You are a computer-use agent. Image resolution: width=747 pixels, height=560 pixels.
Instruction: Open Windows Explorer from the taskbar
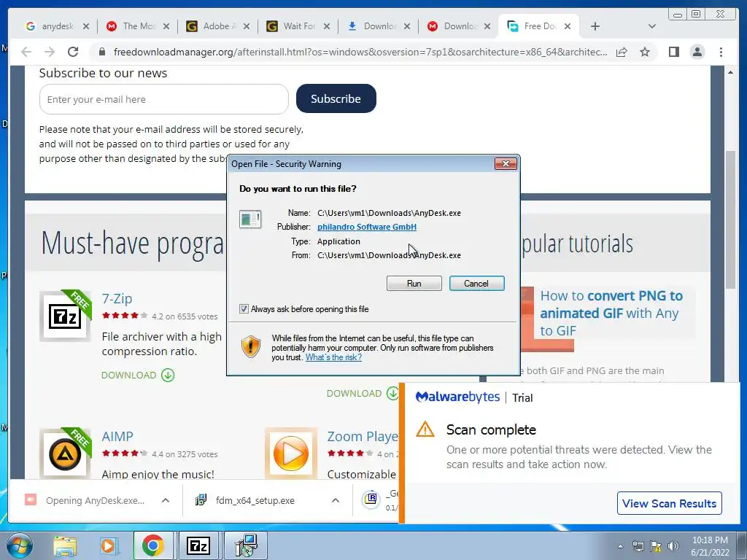(65, 545)
